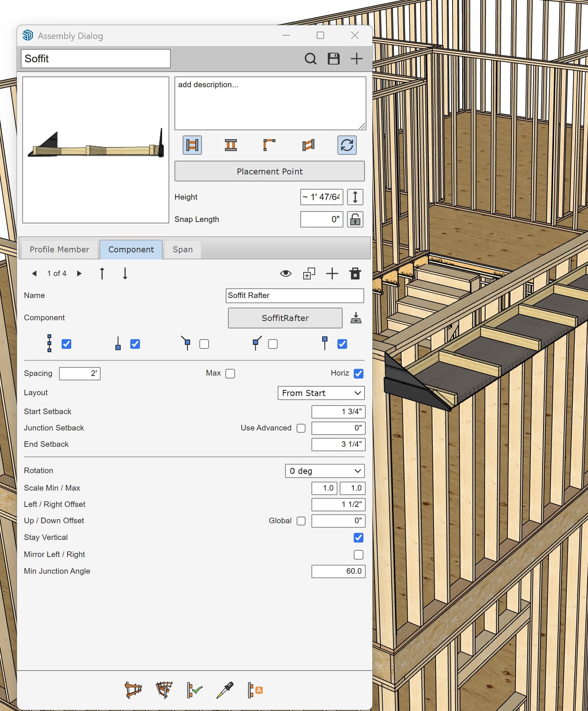Click the unlock padlock beside Snap Length
588x711 pixels.
pyautogui.click(x=355, y=219)
